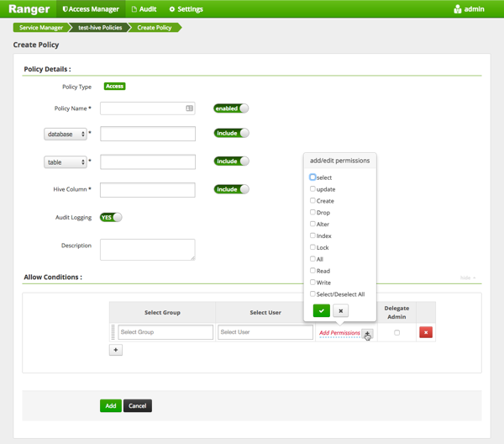Click the Policy Name field card icon
This screenshot has width=504, height=444.
[189, 108]
